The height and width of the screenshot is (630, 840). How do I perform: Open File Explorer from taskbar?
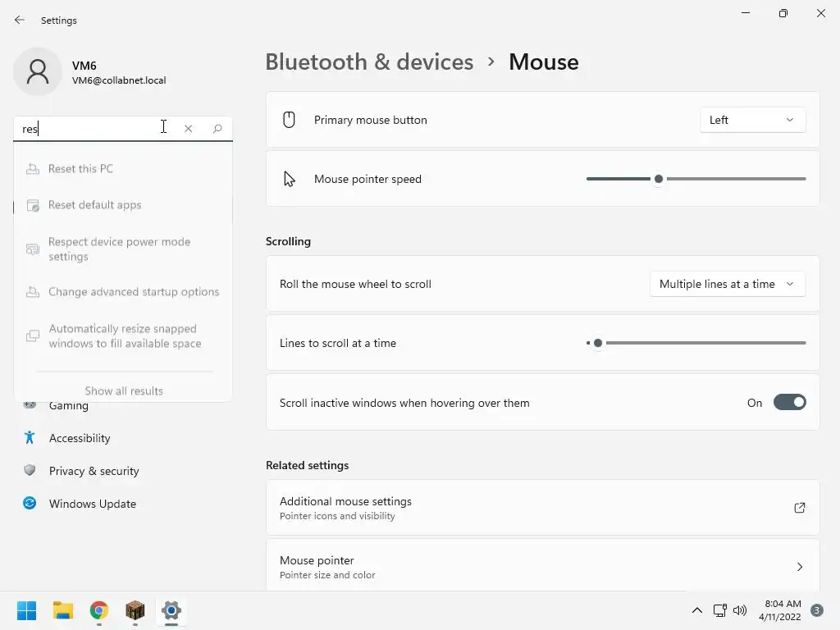(63, 610)
